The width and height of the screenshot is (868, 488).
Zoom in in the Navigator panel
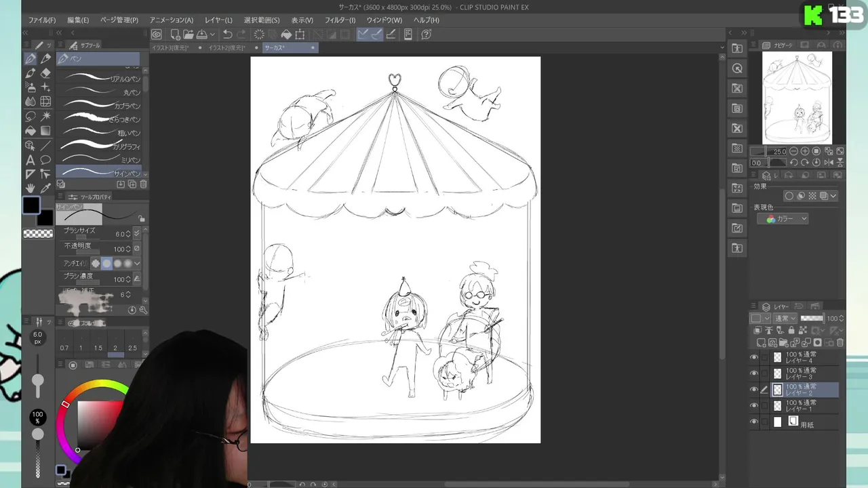point(805,151)
